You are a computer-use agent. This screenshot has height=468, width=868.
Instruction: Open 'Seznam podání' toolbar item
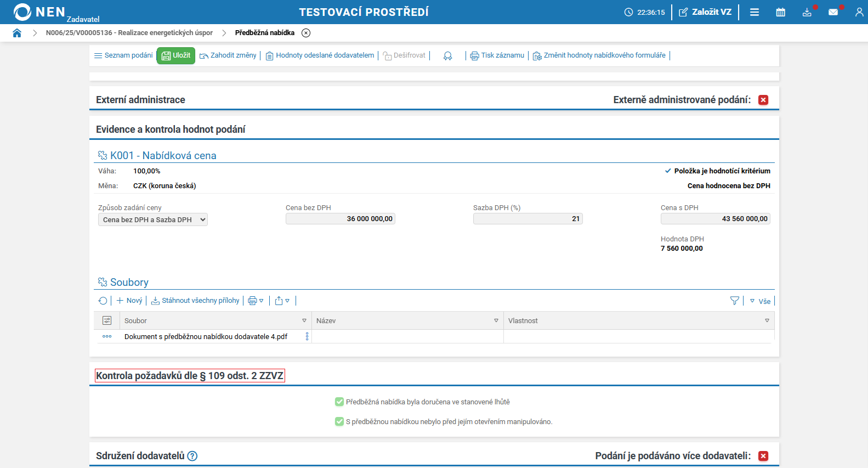click(123, 55)
